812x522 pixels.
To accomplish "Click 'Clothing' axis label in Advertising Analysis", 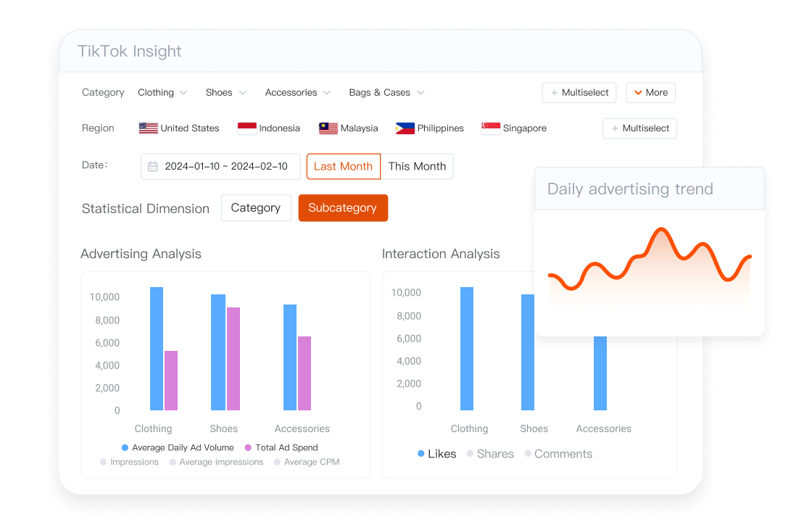I will [x=153, y=428].
